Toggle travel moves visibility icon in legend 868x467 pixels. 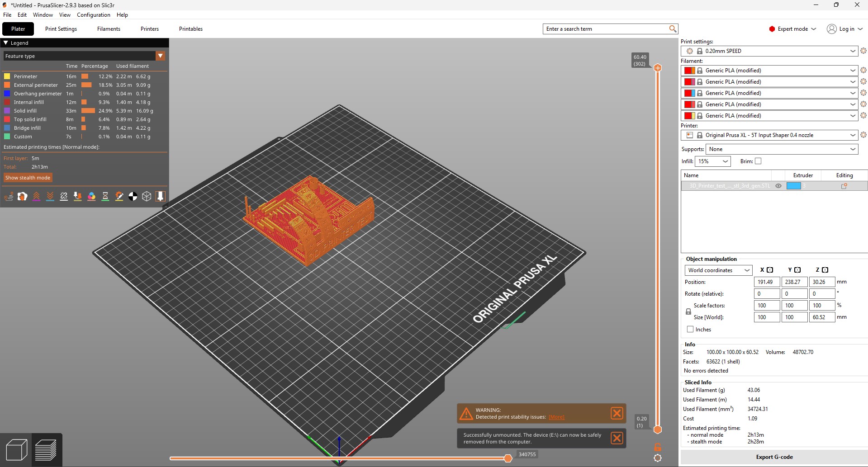pyautogui.click(x=9, y=196)
